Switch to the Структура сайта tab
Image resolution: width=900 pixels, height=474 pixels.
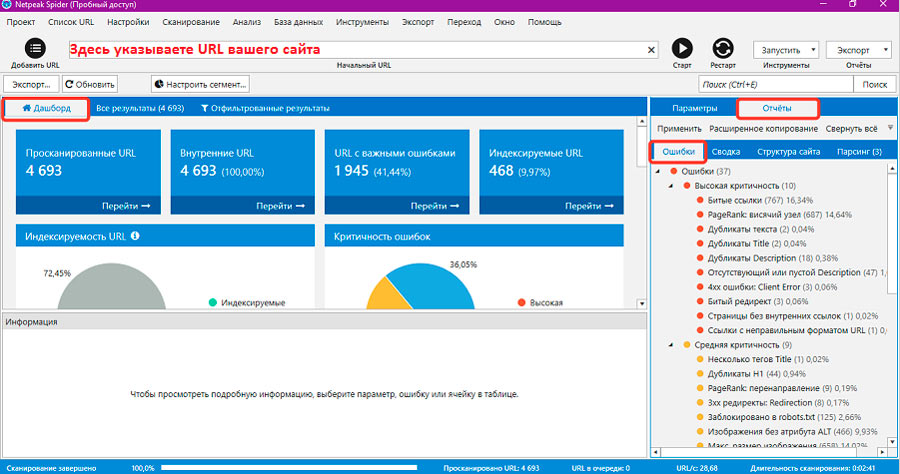pos(788,152)
